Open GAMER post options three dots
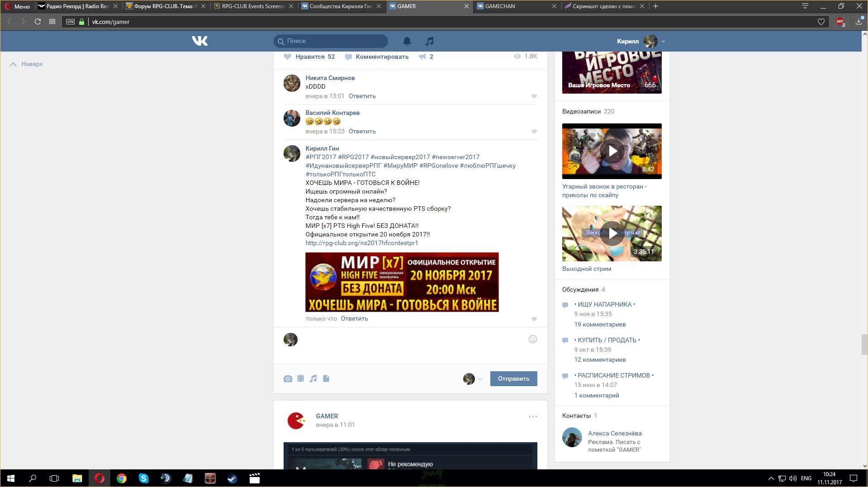Viewport: 868px width, 487px height. pyautogui.click(x=533, y=416)
